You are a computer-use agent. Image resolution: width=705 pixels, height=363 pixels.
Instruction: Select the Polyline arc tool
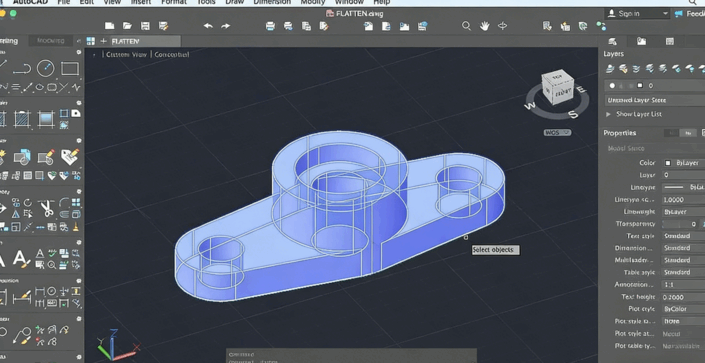pyautogui.click(x=22, y=69)
